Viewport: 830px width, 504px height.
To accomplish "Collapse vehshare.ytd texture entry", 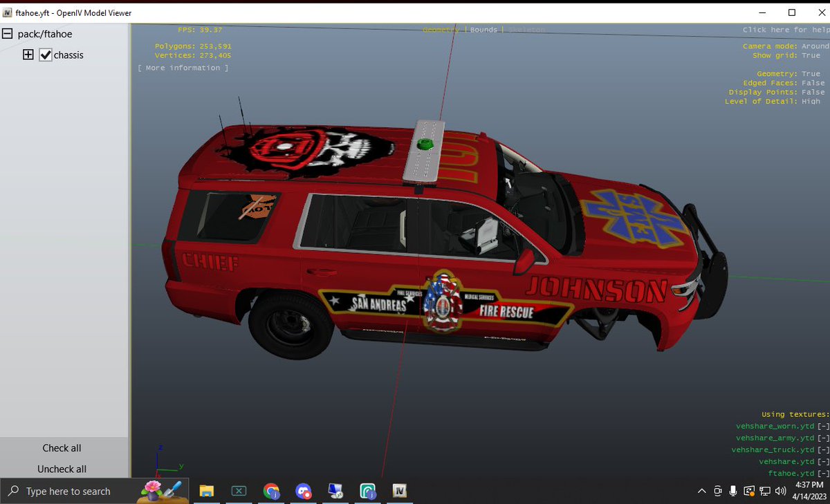I will (823, 462).
